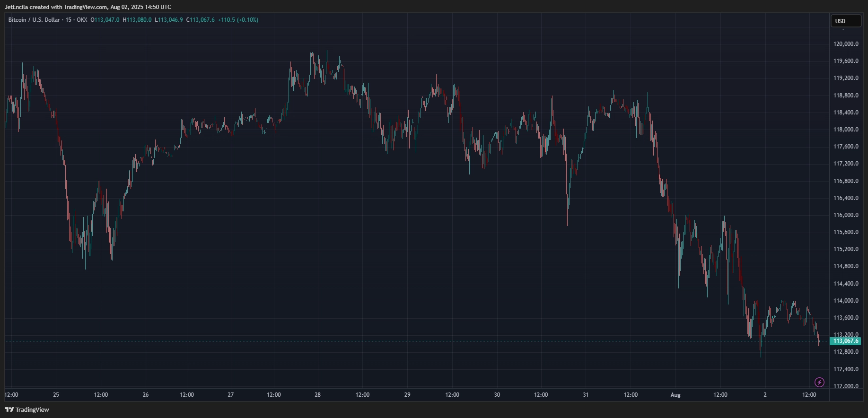
Task: Click the TradingView logo at bottom left
Action: click(x=27, y=409)
